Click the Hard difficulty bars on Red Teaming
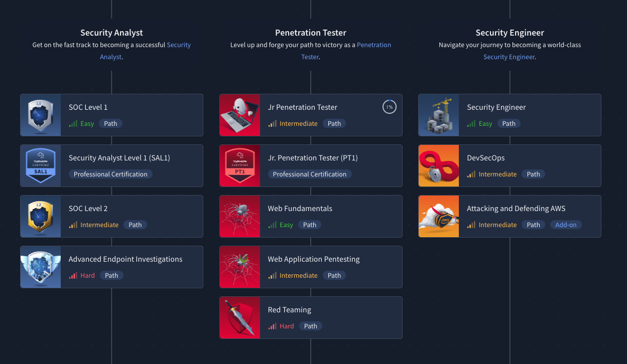This screenshot has width=627, height=364. [273, 326]
